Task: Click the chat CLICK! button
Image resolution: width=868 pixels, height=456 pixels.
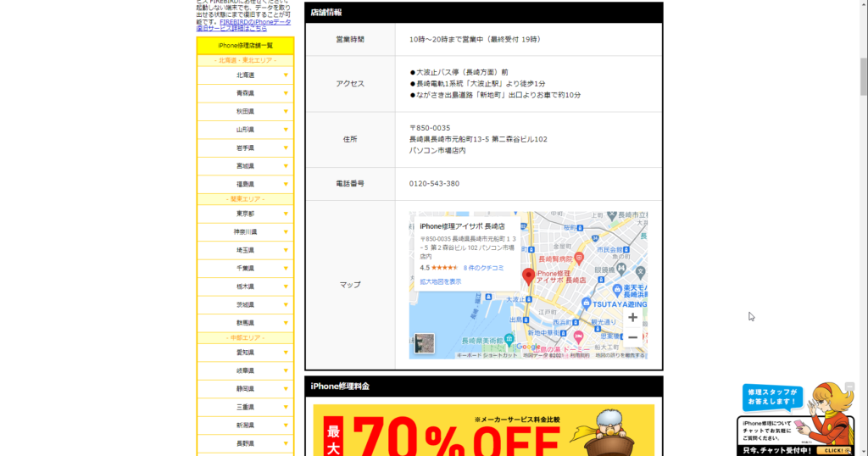Action: tap(834, 450)
